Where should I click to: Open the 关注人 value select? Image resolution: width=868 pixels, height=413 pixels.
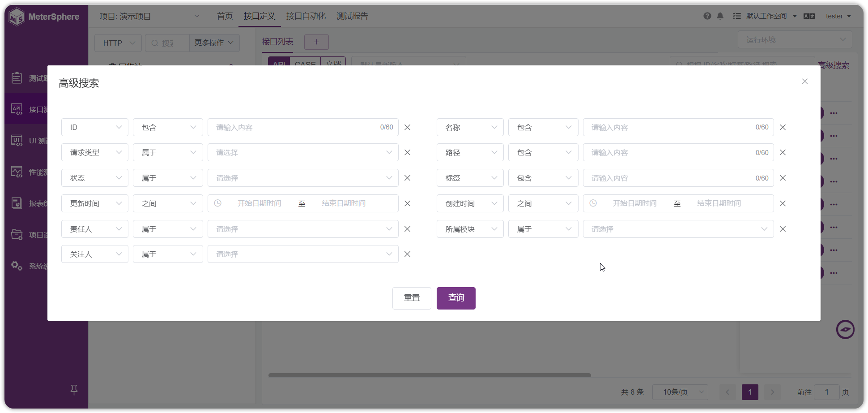pyautogui.click(x=303, y=254)
